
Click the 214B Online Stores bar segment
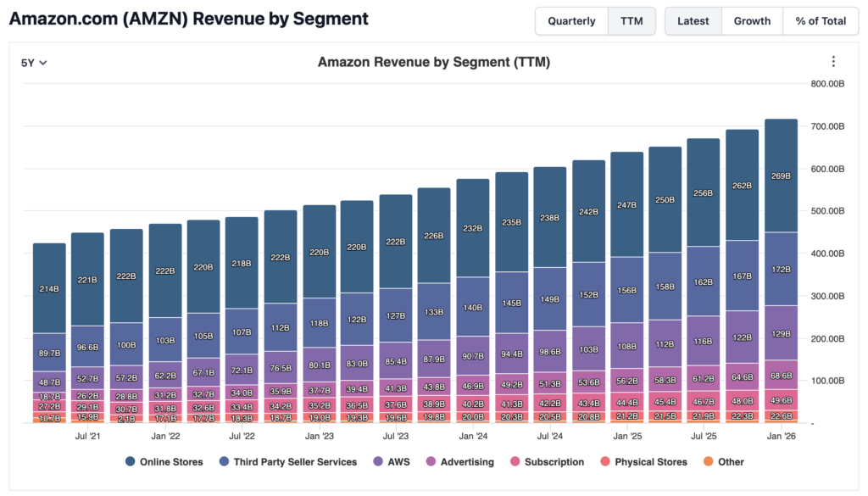(49, 288)
